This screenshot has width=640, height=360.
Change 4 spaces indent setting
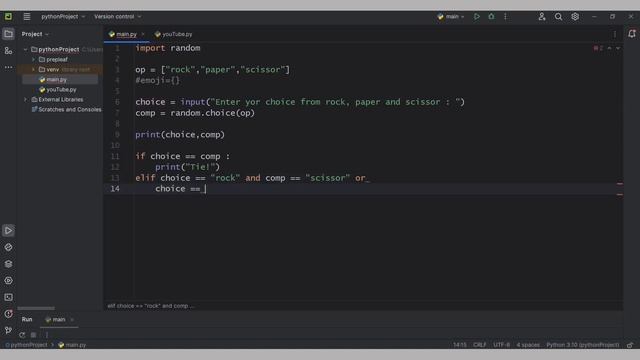tap(528, 345)
